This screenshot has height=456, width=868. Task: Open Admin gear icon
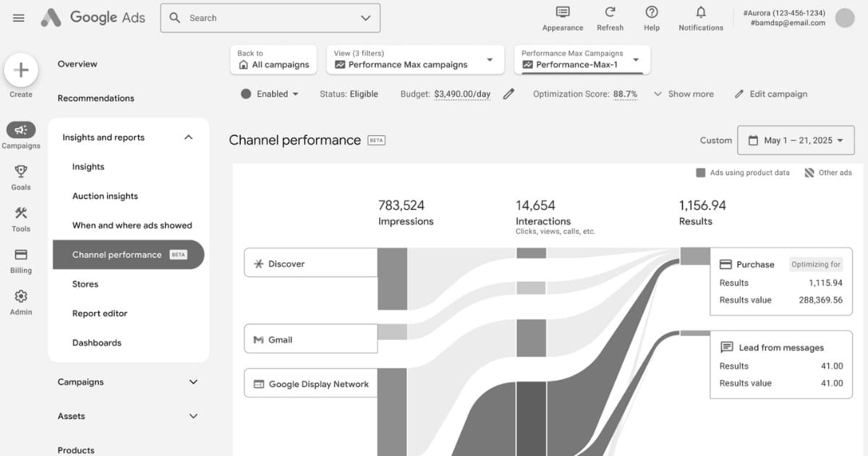[21, 296]
